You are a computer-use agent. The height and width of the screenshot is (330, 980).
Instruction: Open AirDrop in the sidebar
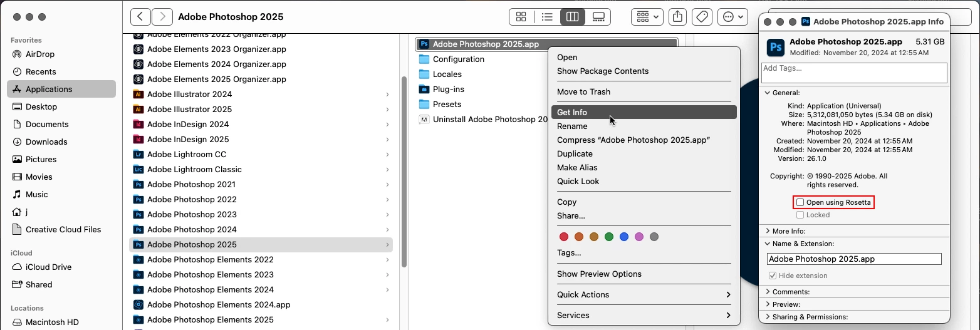pyautogui.click(x=61, y=54)
